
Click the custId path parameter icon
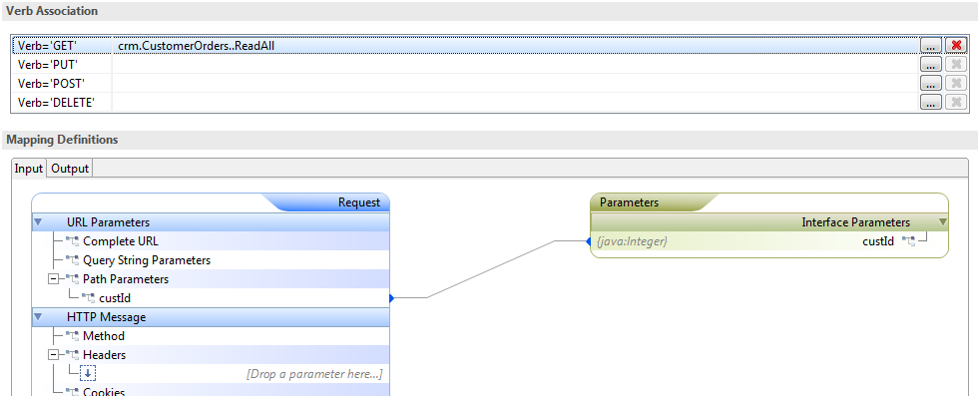coord(88,298)
